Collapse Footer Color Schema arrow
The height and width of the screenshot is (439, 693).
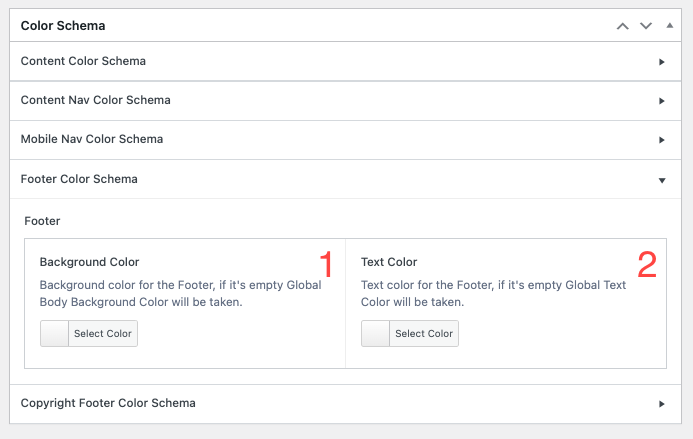(x=662, y=180)
